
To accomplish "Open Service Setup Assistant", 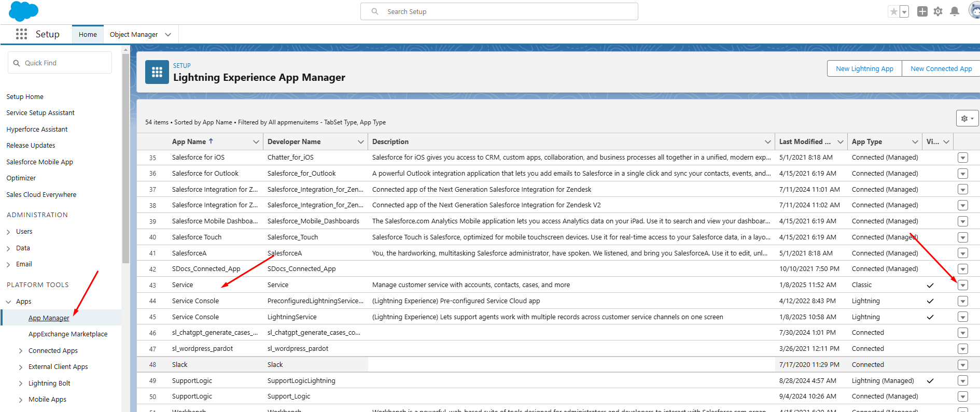I will point(40,113).
